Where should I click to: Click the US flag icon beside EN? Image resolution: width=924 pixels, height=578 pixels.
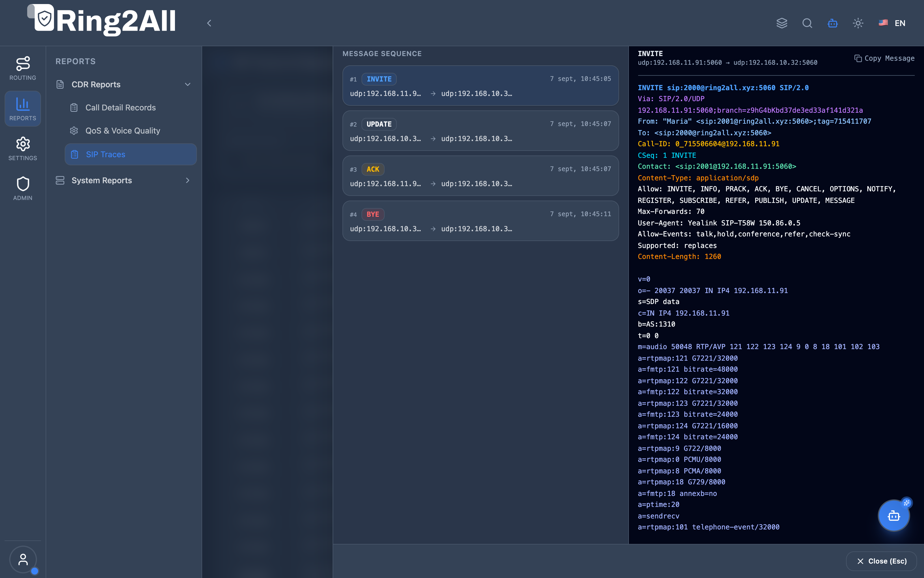point(883,23)
